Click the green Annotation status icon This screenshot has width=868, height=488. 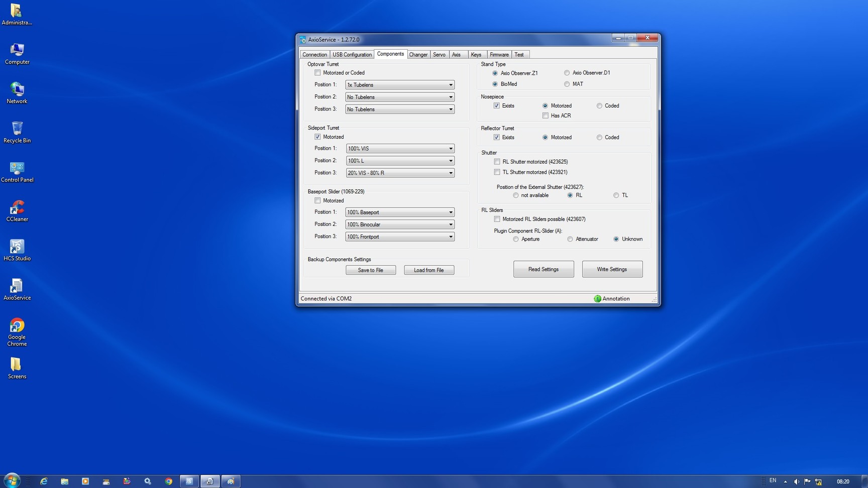pyautogui.click(x=597, y=299)
